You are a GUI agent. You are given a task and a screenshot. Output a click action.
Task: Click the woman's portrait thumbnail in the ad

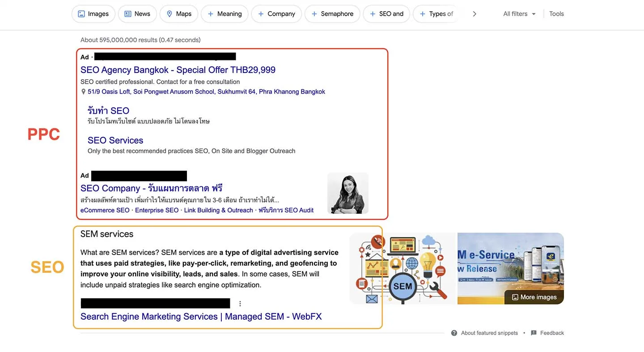coord(347,193)
